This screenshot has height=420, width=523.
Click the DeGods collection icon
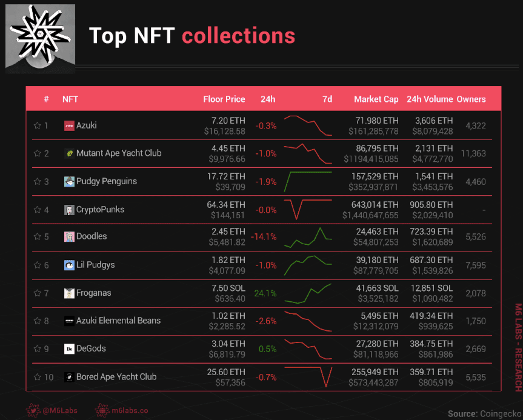pos(69,348)
